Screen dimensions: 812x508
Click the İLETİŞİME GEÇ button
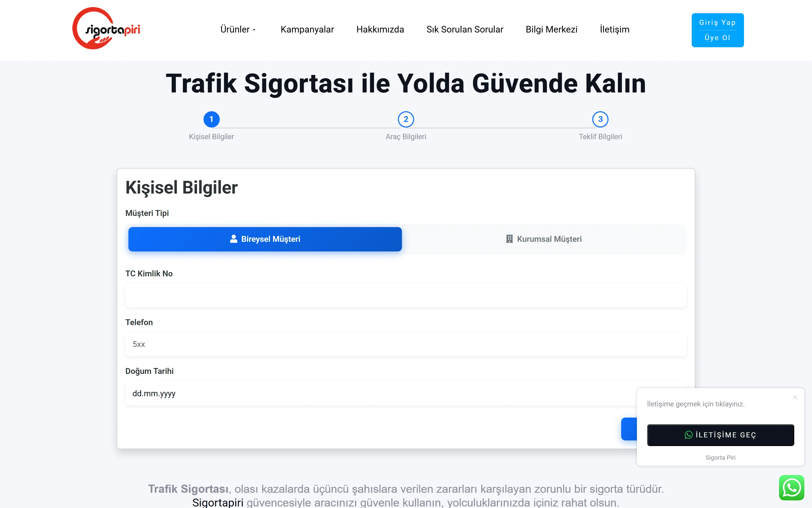[x=720, y=435]
